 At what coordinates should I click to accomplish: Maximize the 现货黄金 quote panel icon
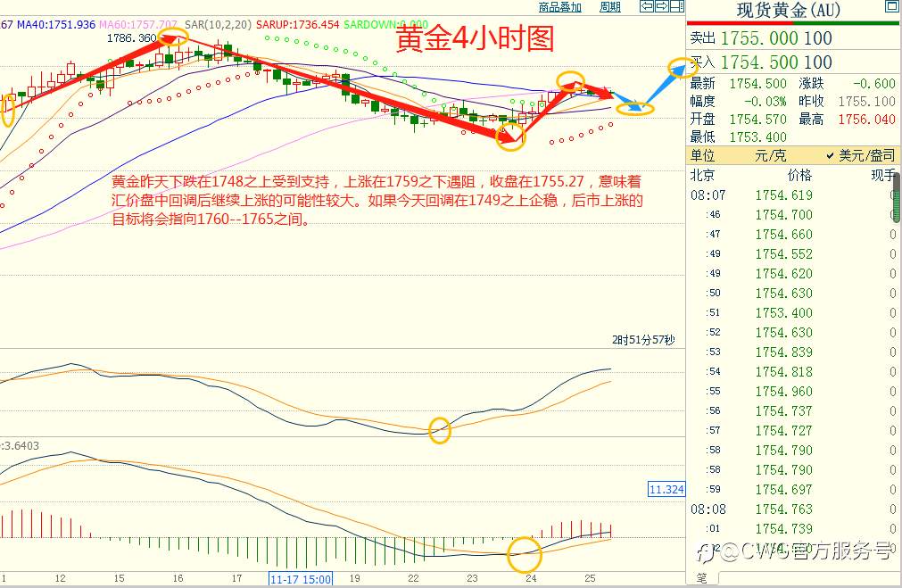[x=891, y=7]
